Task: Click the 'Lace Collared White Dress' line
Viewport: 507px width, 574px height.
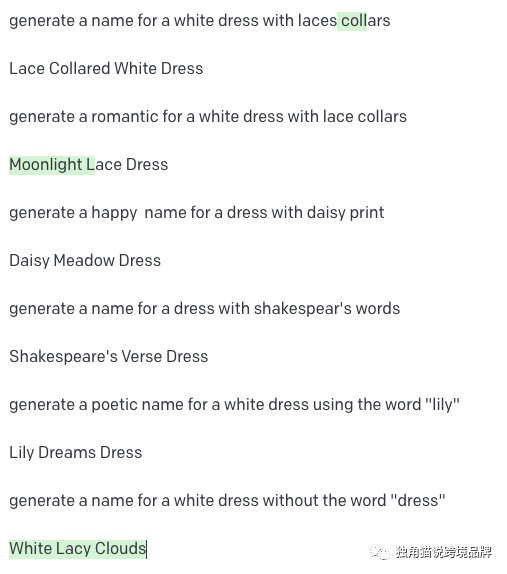Action: coord(106,68)
